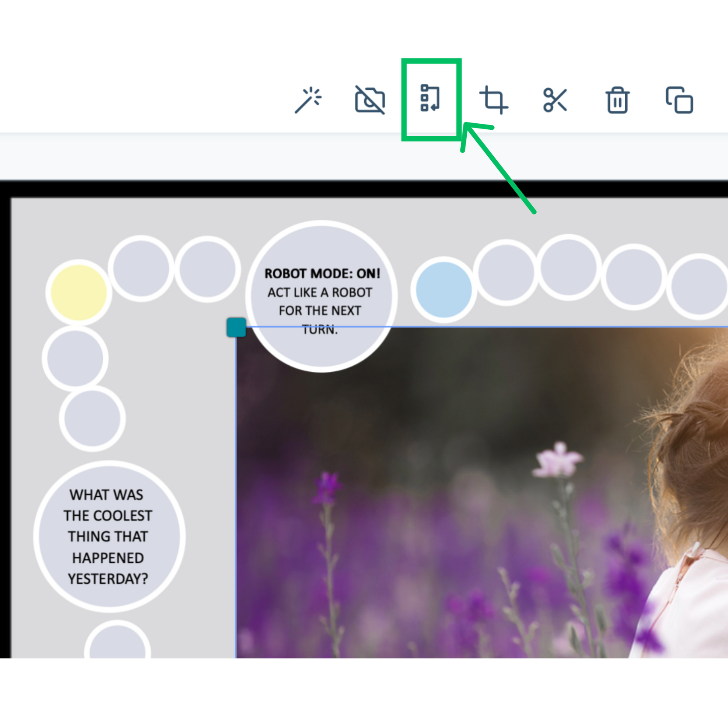
Task: Click the pink flower in the photo
Action: pyautogui.click(x=559, y=459)
